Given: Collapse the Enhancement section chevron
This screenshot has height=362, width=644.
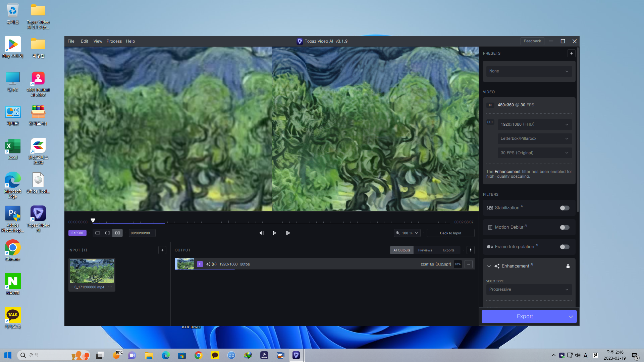Looking at the screenshot, I should 489,266.
